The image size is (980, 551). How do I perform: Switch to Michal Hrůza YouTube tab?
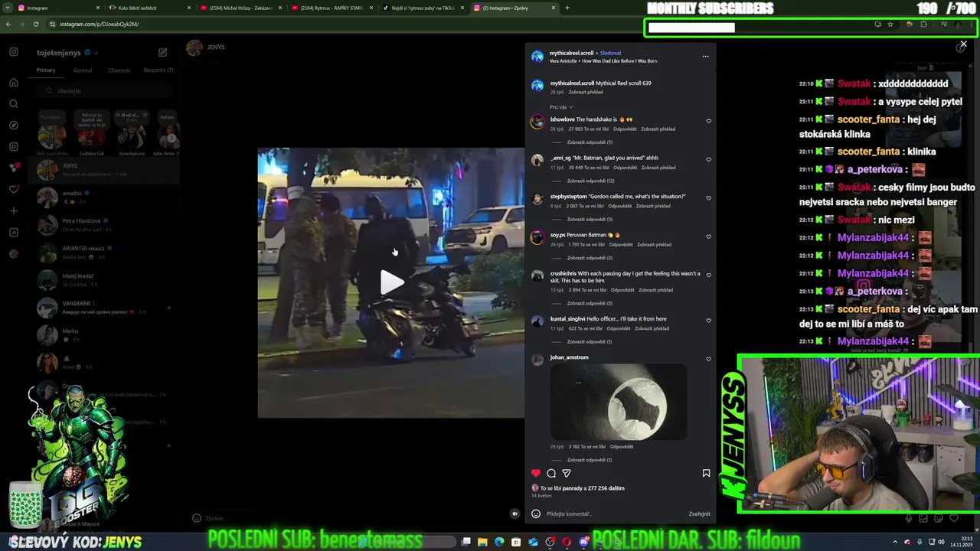241,8
